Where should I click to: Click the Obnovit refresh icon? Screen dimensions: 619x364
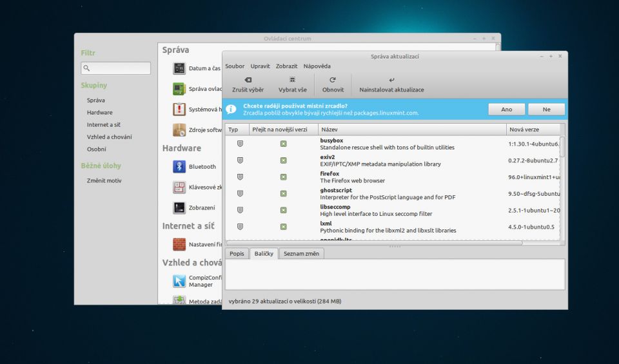click(x=333, y=80)
